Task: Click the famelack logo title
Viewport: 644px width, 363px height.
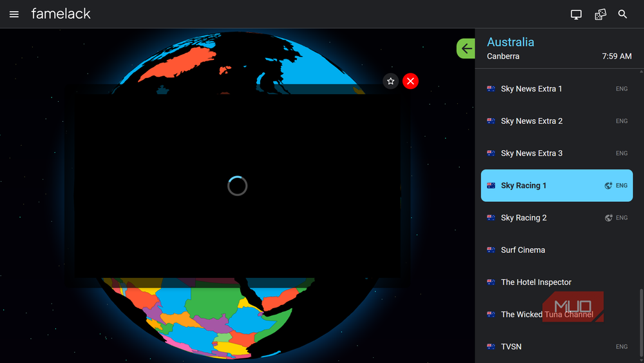Action: point(61,14)
